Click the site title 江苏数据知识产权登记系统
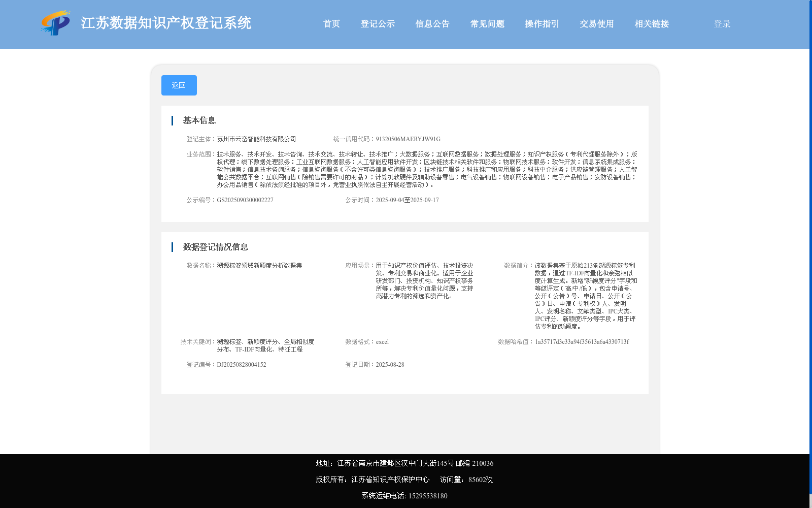Screen dimensions: 812x508 coord(166,23)
